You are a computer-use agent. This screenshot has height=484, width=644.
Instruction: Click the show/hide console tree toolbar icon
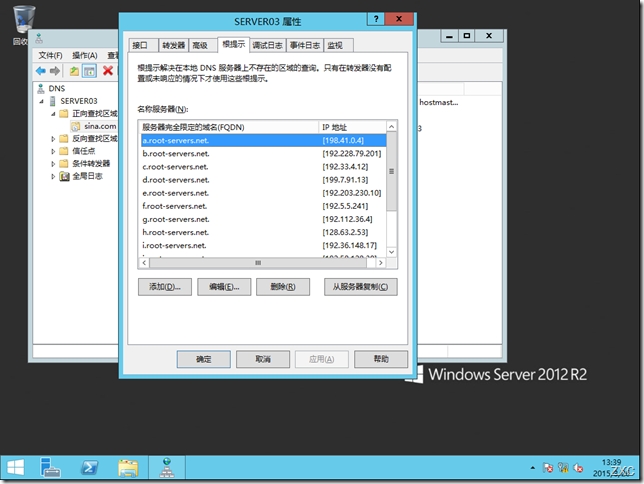[89, 71]
